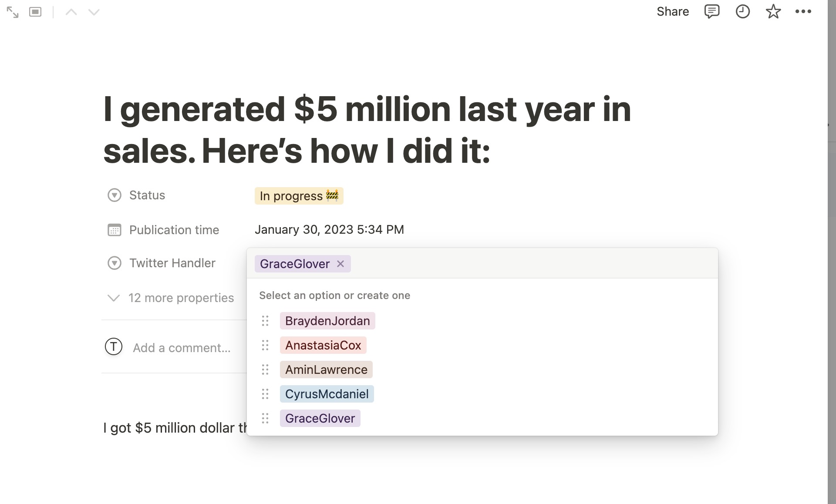Screen dimensions: 836x504
Task: Click drag handle beside GraceGlover option
Action: (x=265, y=419)
